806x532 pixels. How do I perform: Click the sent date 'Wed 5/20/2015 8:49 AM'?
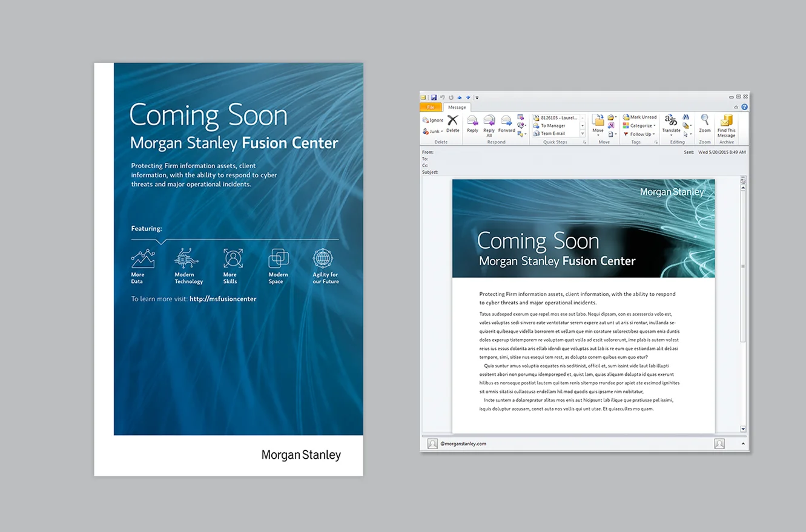click(722, 153)
